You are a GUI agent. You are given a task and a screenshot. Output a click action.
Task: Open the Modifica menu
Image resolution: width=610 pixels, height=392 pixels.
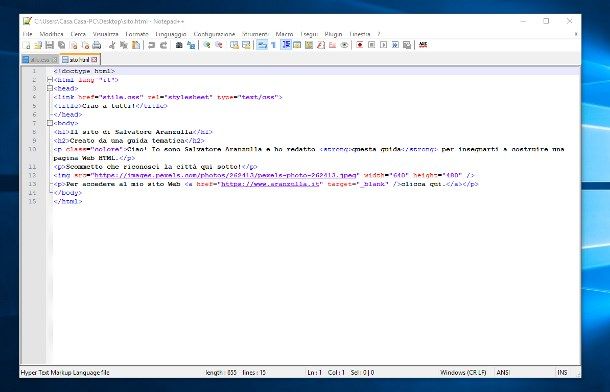click(x=51, y=34)
